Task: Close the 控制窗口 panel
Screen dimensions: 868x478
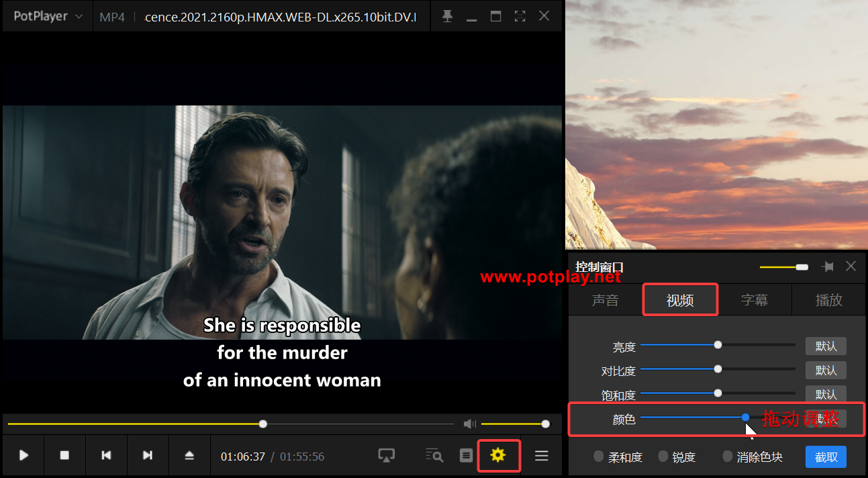Action: [x=851, y=267]
